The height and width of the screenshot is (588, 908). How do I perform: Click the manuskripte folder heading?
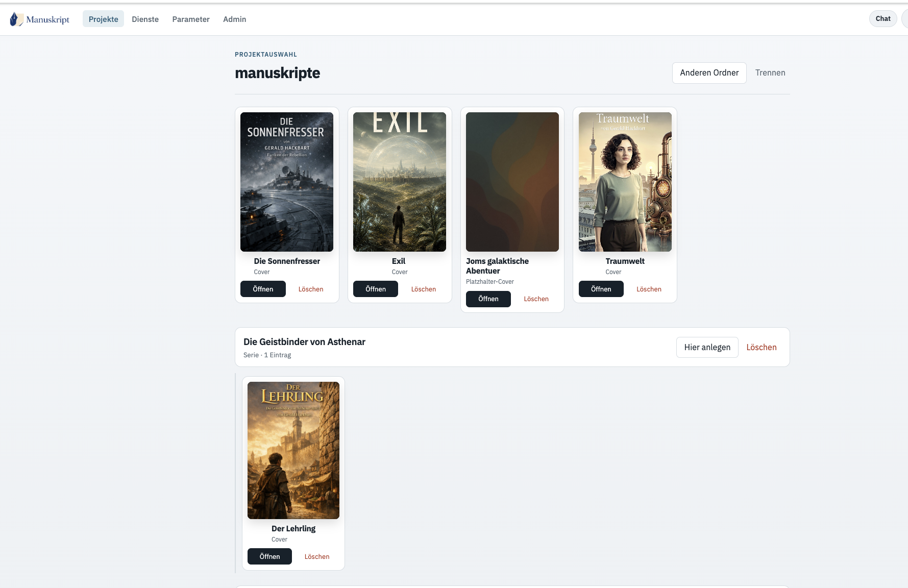click(278, 73)
